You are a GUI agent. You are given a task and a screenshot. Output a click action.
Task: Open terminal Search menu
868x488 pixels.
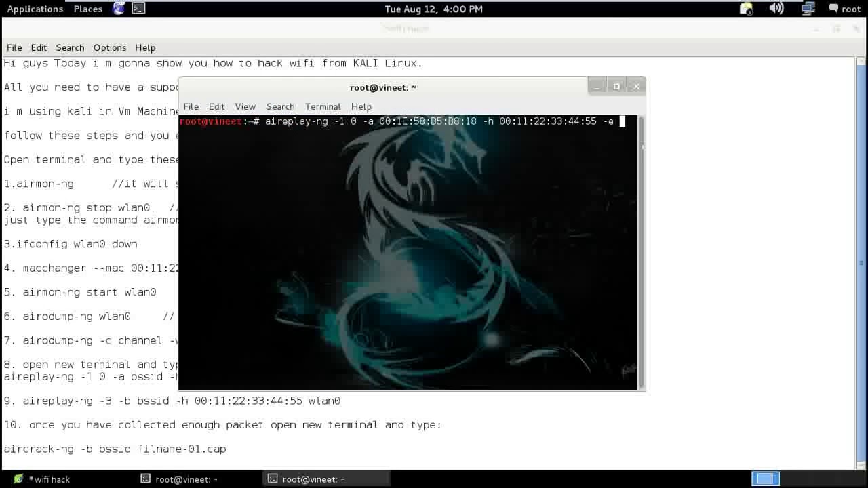click(x=280, y=106)
